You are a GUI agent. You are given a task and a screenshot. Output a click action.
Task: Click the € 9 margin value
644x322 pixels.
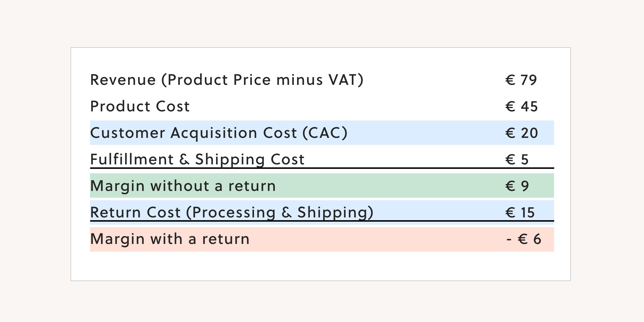517,186
